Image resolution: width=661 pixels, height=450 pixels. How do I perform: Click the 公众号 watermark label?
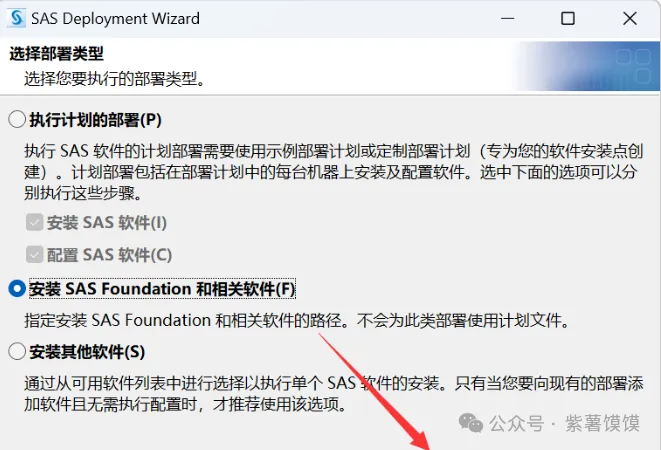(x=516, y=423)
